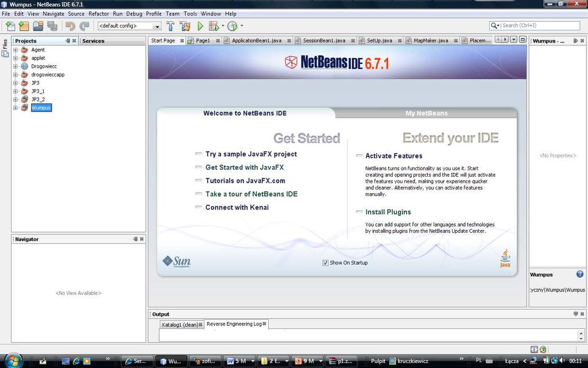Close the SessionBean1.java tab
The image size is (588, 368).
pyautogui.click(x=353, y=41)
